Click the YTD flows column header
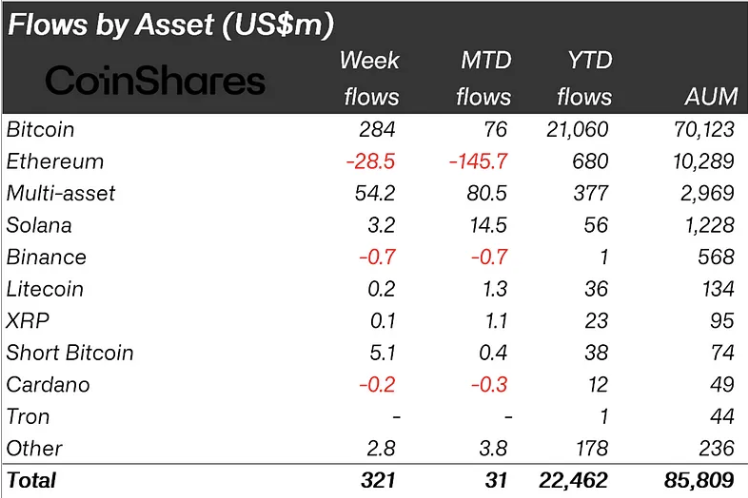Image resolution: width=748 pixels, height=498 pixels. point(584,78)
